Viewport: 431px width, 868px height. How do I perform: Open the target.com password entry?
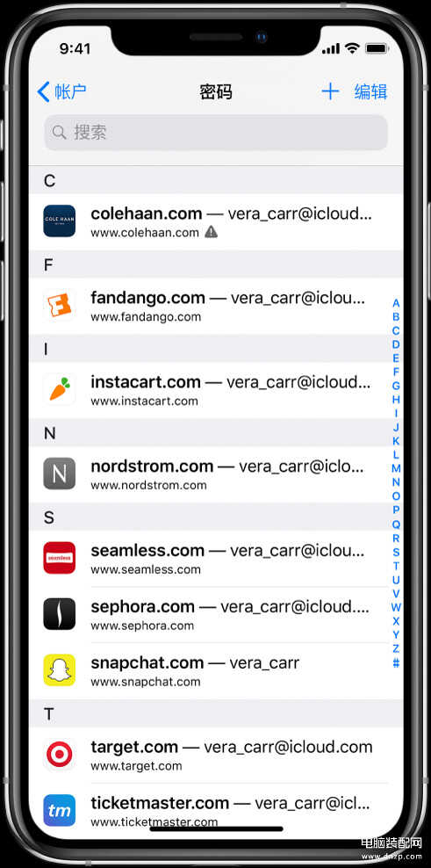(x=216, y=755)
